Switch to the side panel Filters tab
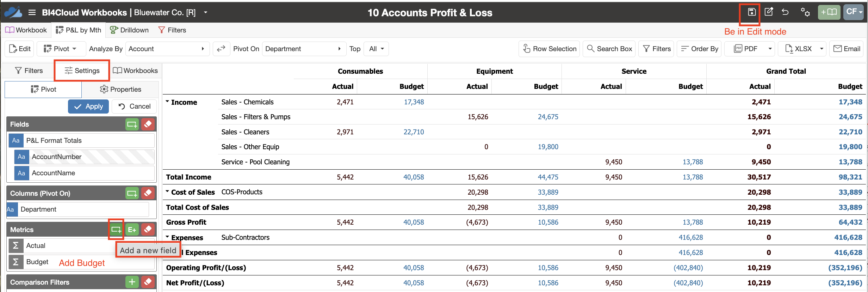 click(29, 71)
